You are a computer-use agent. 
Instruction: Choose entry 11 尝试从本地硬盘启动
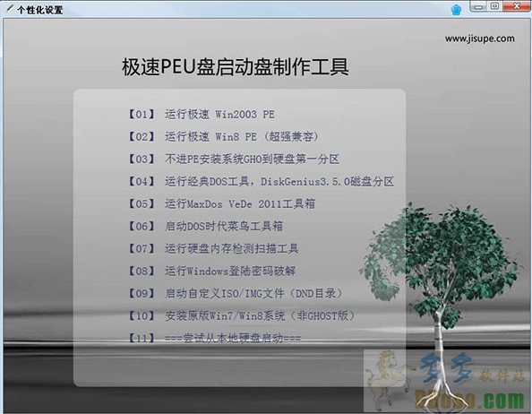pos(214,339)
